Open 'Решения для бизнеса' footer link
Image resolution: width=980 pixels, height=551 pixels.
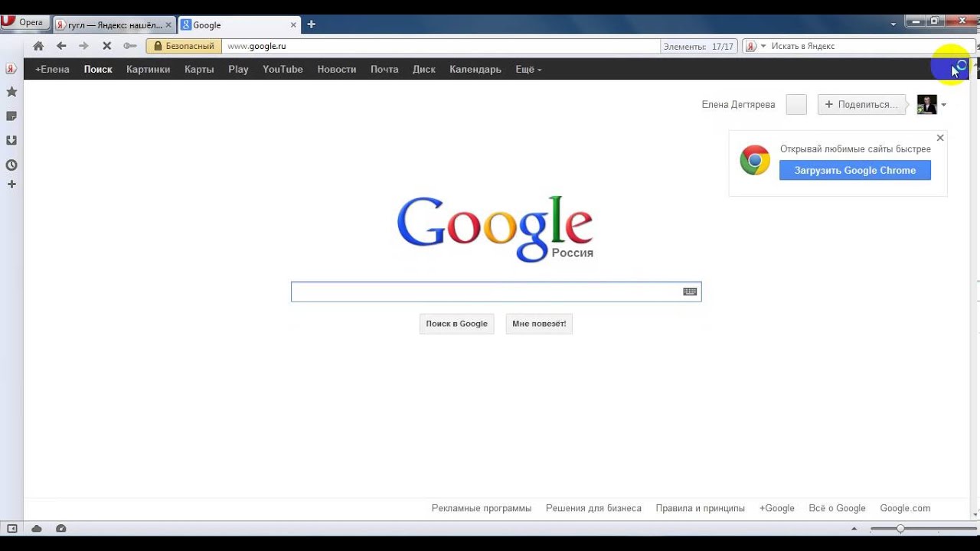(593, 508)
